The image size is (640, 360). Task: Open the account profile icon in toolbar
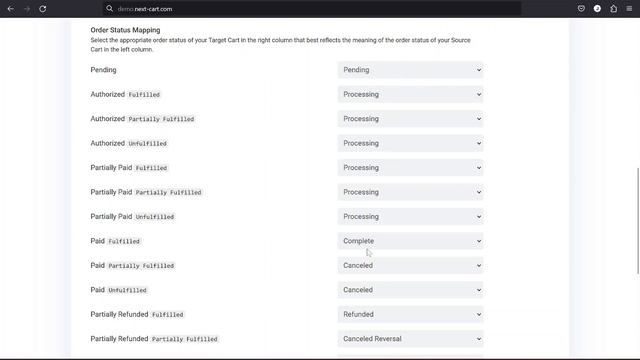pos(597,9)
